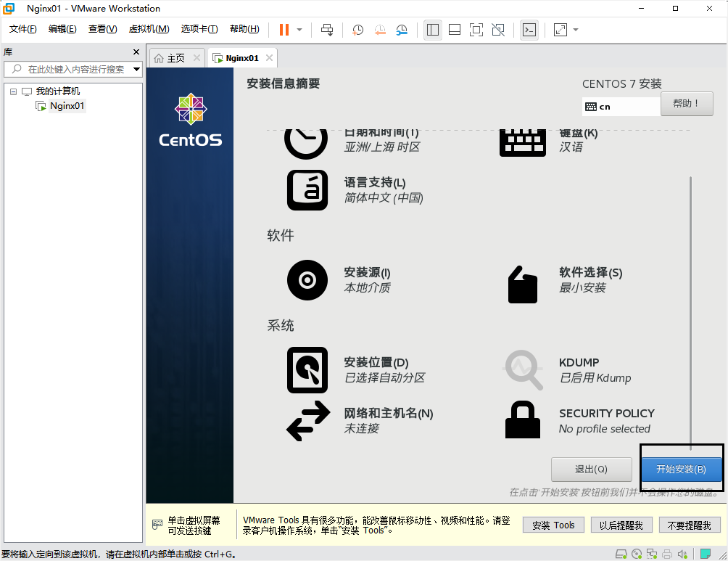Click the network adapter status bar icon
728x561 pixels.
pyautogui.click(x=652, y=554)
